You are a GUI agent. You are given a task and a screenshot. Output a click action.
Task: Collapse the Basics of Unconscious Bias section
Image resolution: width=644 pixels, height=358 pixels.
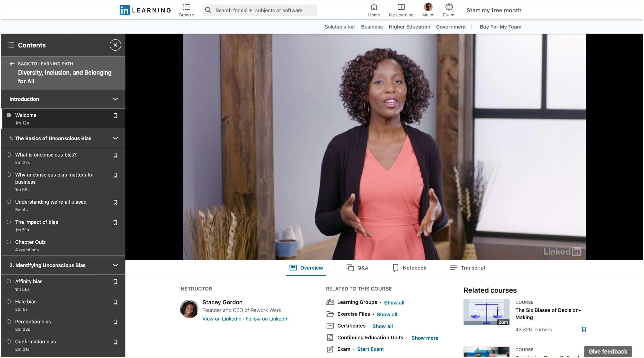tap(115, 138)
